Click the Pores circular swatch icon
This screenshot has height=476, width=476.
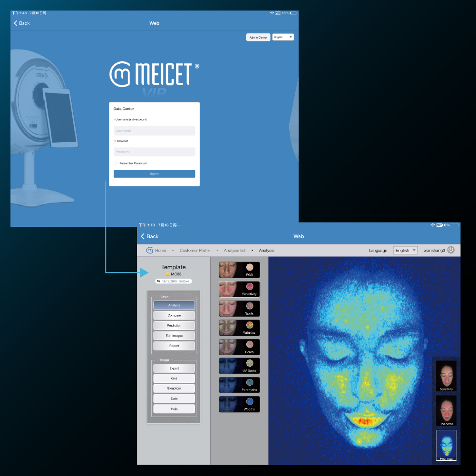point(250,344)
